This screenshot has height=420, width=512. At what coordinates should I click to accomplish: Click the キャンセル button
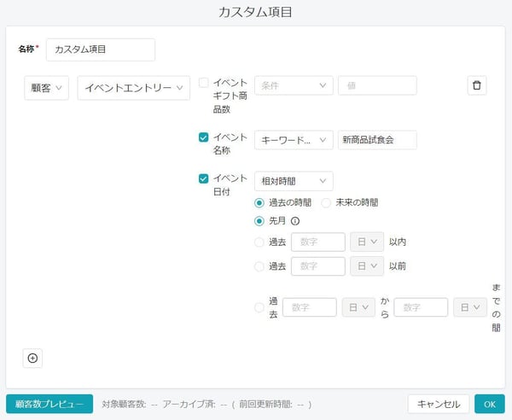(x=439, y=404)
